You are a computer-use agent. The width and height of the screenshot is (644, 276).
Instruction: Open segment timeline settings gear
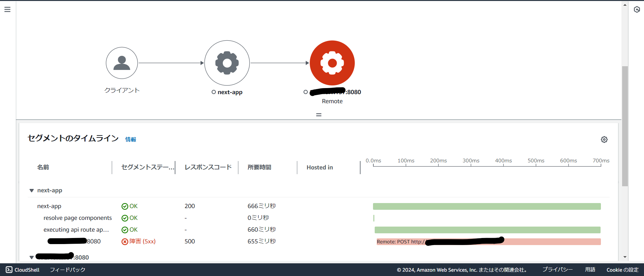point(604,140)
